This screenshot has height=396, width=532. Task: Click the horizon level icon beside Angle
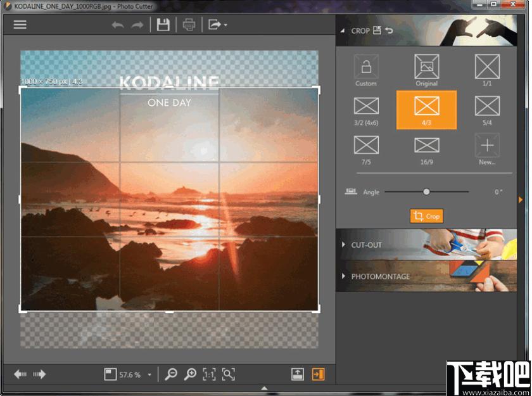click(x=350, y=192)
